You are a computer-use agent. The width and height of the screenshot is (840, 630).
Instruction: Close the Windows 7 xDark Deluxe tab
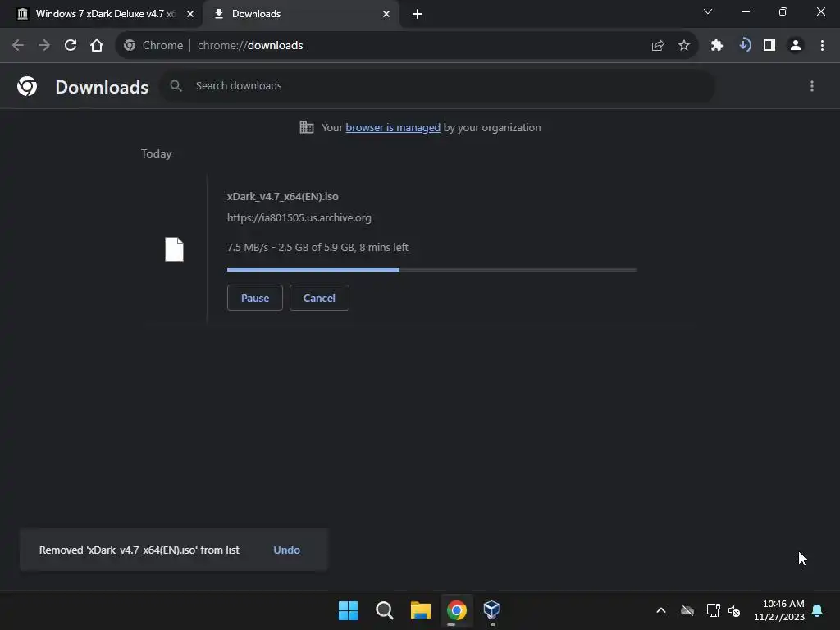coord(190,14)
